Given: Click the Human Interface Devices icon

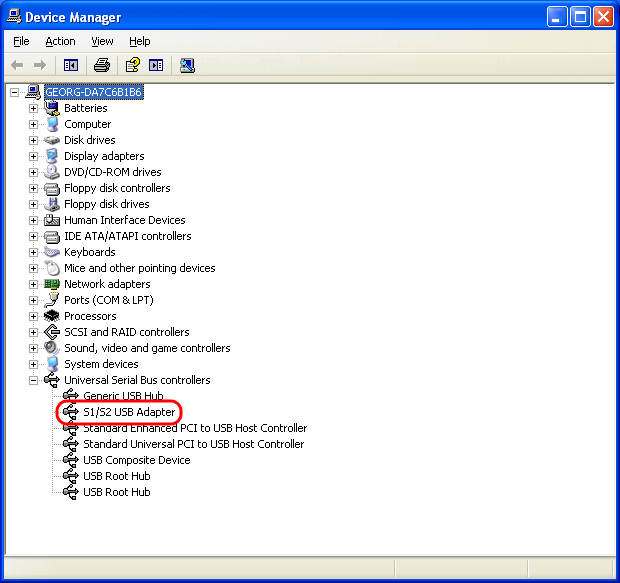Looking at the screenshot, I should tap(52, 220).
